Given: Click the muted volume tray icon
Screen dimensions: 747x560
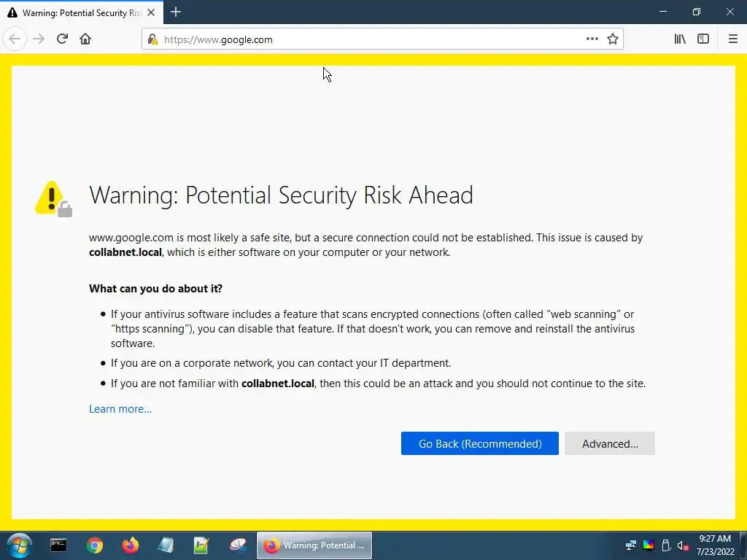Looking at the screenshot, I should coord(683,545).
